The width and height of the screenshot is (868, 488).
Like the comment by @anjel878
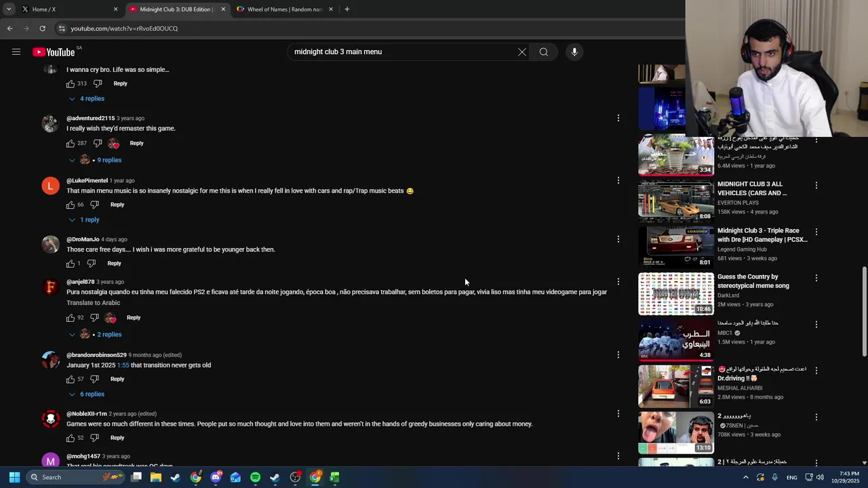pyautogui.click(x=71, y=318)
